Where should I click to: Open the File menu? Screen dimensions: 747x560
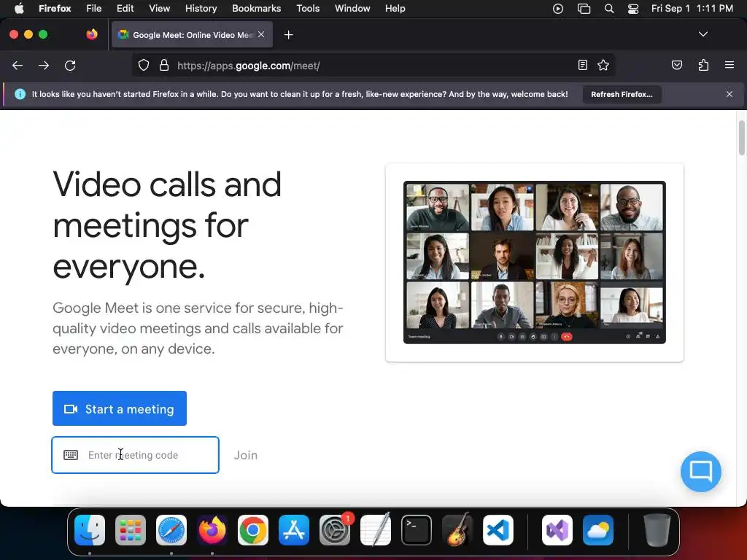click(94, 9)
